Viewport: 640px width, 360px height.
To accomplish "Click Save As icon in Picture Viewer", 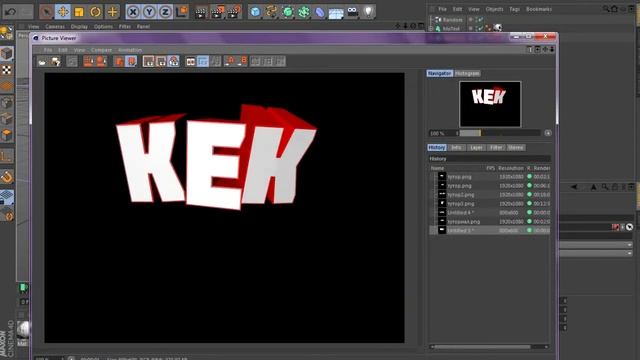I will pos(56,62).
